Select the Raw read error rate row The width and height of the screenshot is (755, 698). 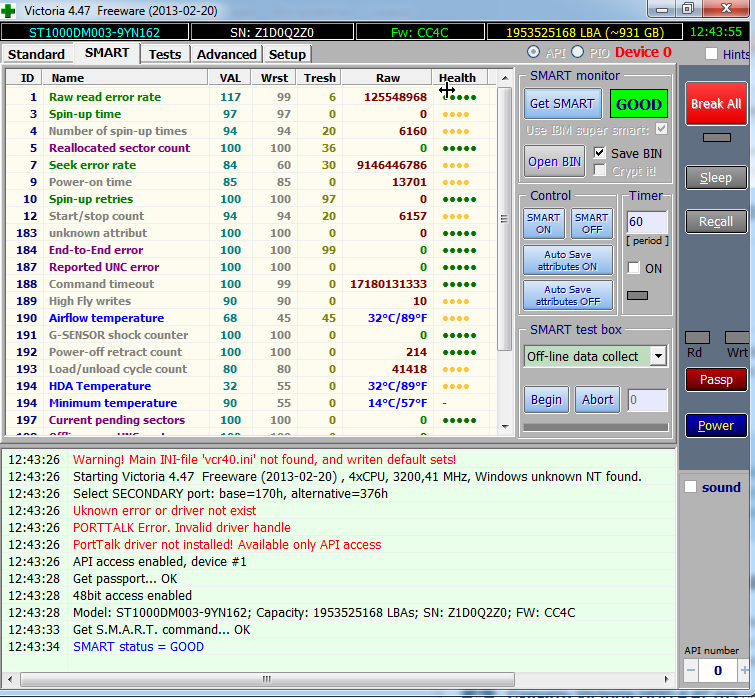250,97
